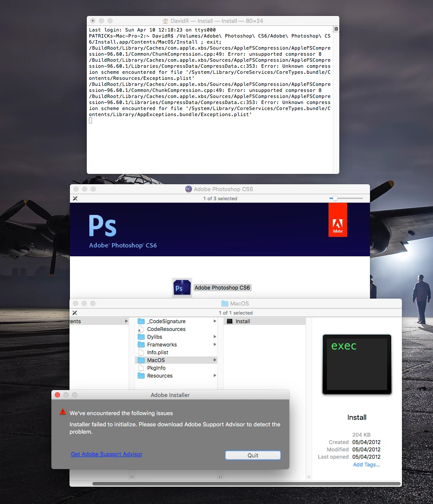Click the Modified date 05/04/2012 value
The image size is (433, 504).
tap(367, 449)
